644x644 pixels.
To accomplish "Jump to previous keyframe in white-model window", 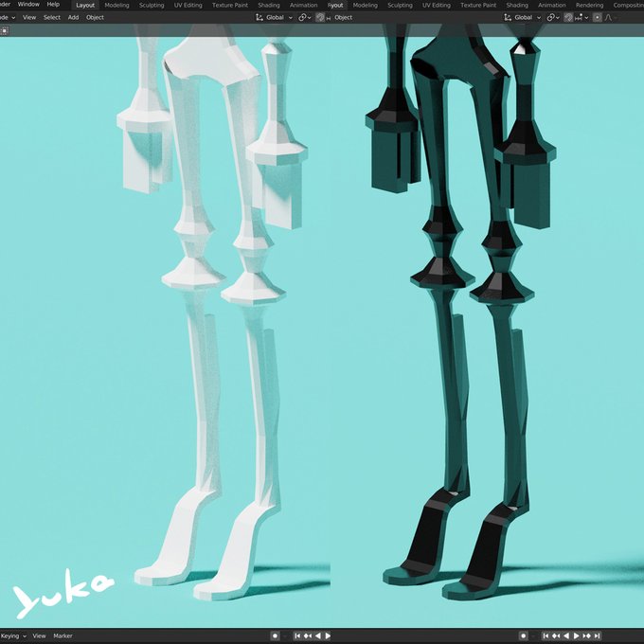I will pos(307,635).
